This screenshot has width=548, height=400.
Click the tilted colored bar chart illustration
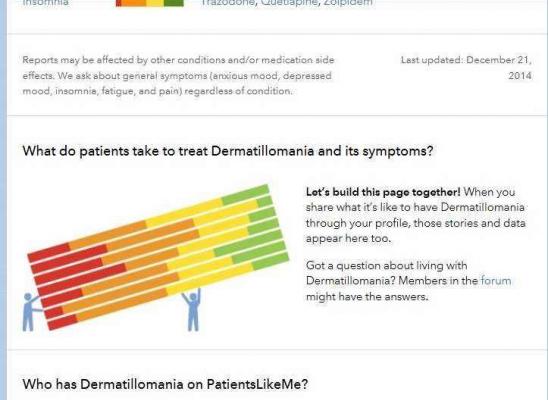tap(158, 257)
